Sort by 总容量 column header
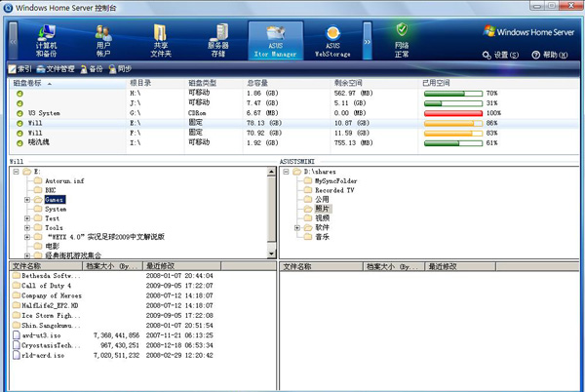This screenshot has width=585, height=392. [x=286, y=83]
